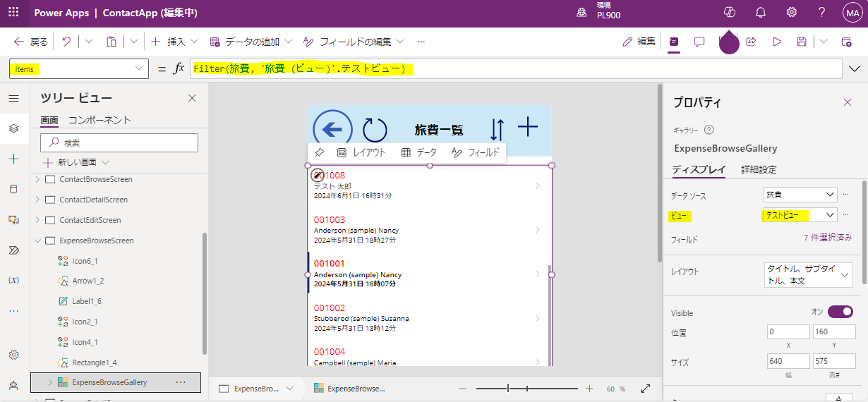Viewport: 868px width, 402px height.
Task: Expand ContactBrowseScreen in tree
Action: (x=37, y=179)
